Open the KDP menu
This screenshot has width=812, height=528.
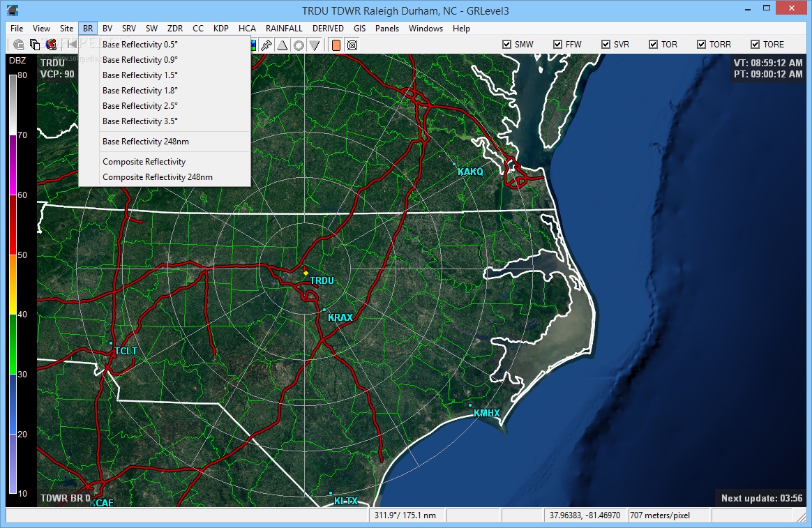pyautogui.click(x=221, y=29)
